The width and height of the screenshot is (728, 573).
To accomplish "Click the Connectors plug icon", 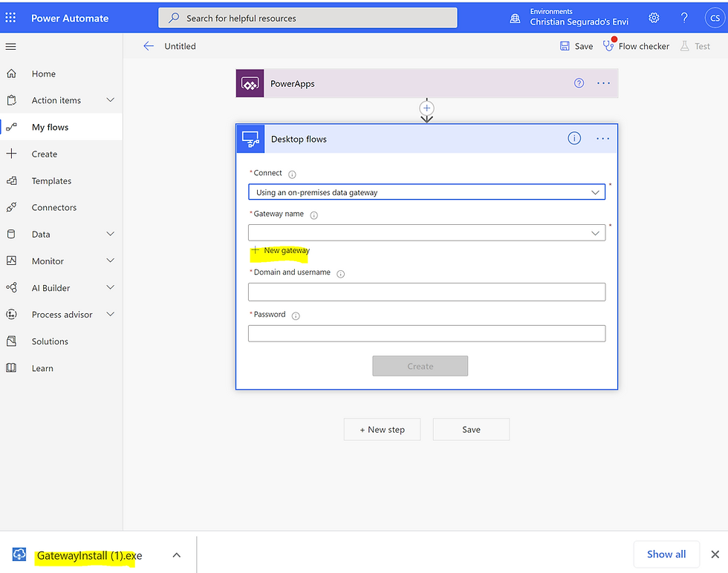I will [12, 207].
